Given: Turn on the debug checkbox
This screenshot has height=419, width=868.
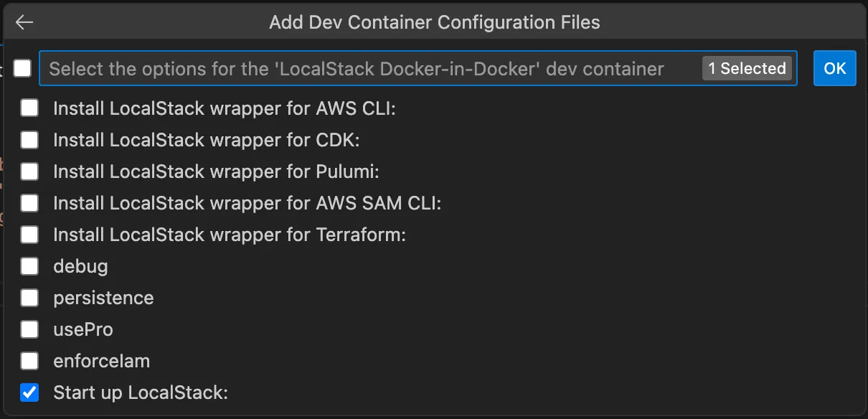Looking at the screenshot, I should click(x=29, y=266).
